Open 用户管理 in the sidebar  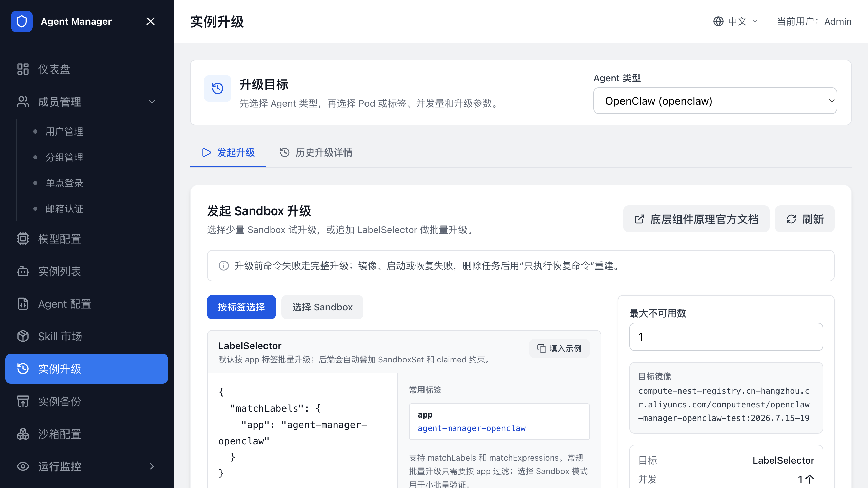[64, 131]
